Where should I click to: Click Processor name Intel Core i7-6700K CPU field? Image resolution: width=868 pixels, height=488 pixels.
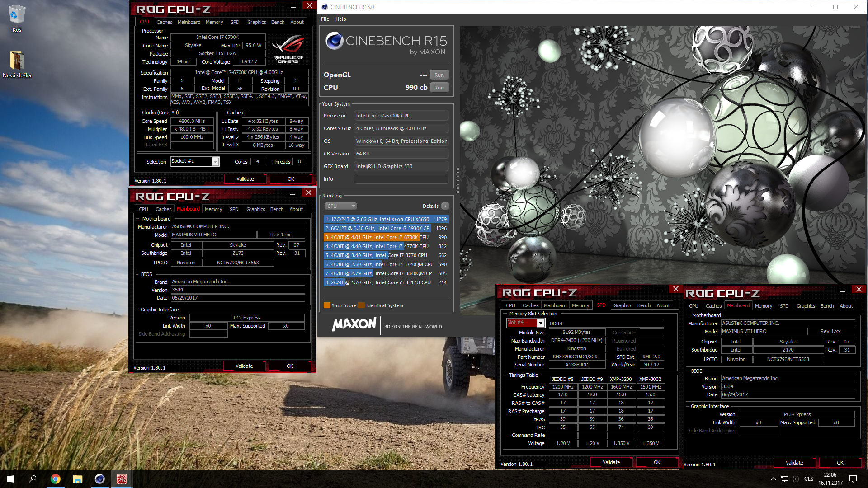[401, 116]
